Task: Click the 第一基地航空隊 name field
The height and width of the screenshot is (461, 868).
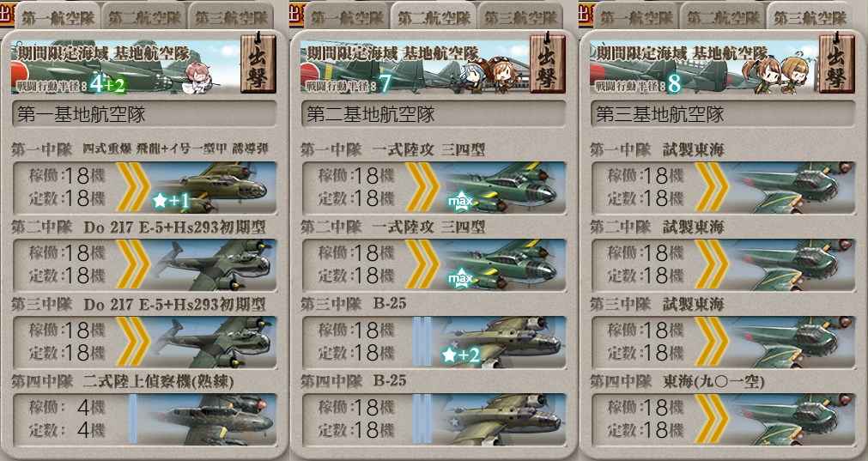Action: pos(144,114)
